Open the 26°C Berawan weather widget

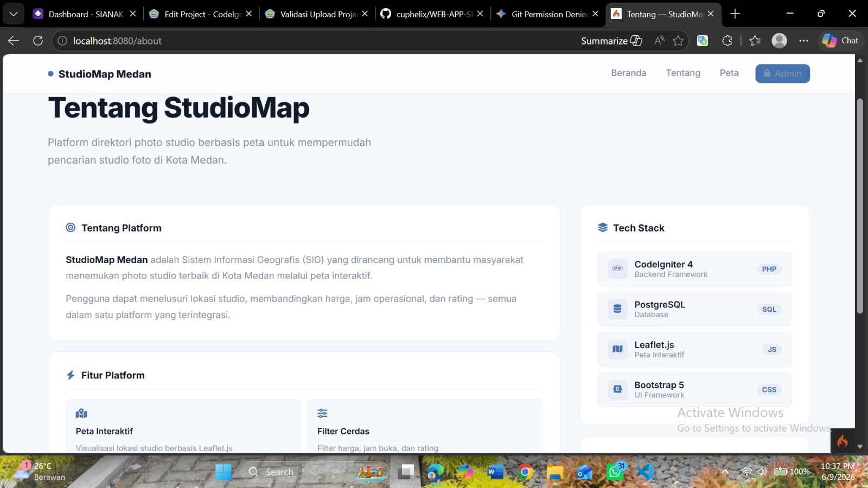click(x=38, y=471)
